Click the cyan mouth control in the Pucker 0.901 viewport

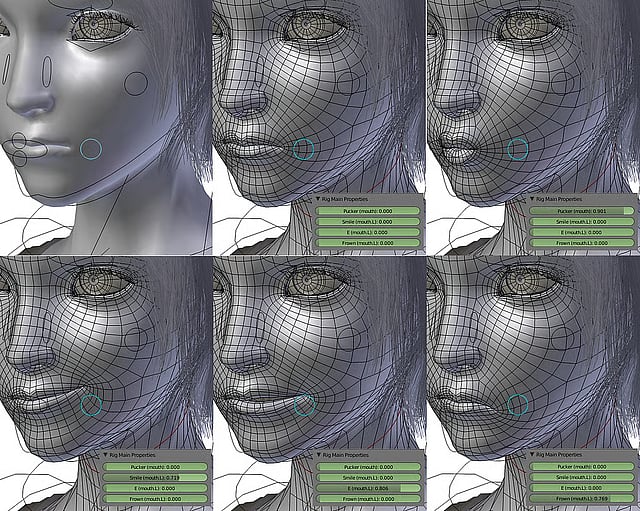[x=517, y=149]
